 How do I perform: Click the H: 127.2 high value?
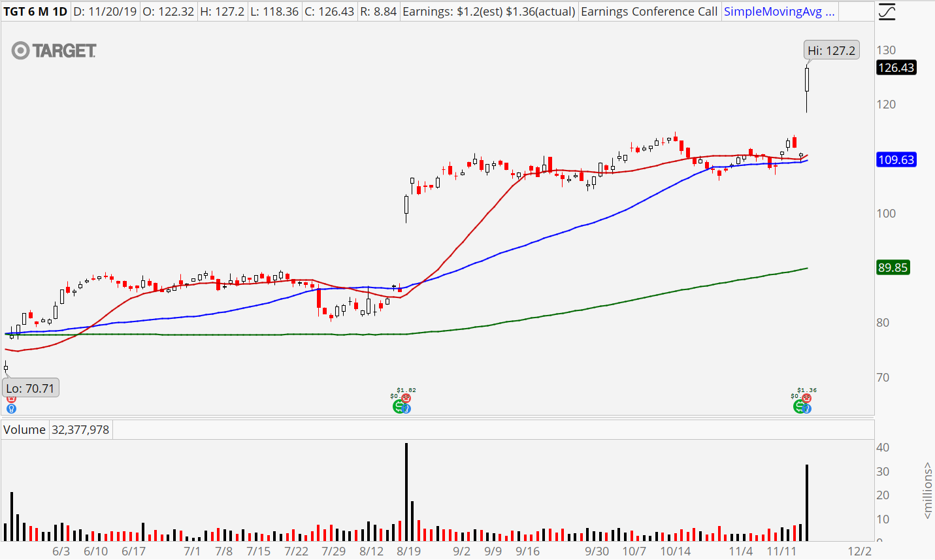222,12
